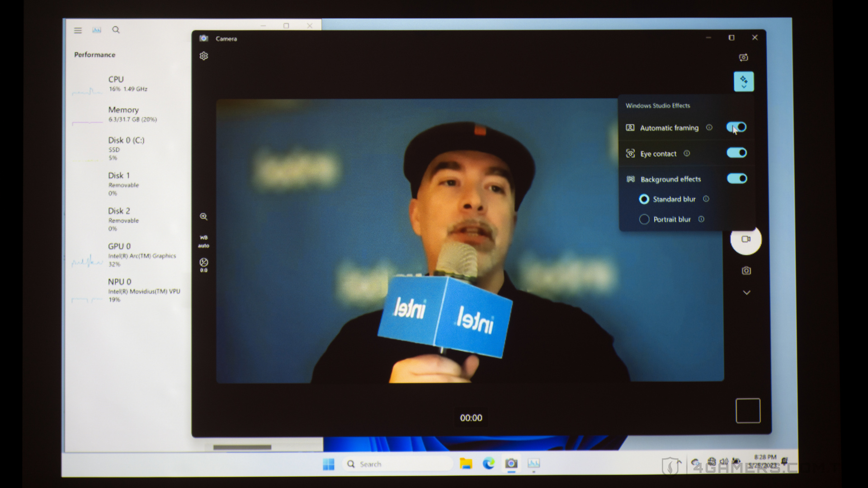Start video recording with the round button
This screenshot has height=488, width=868.
coord(746,239)
